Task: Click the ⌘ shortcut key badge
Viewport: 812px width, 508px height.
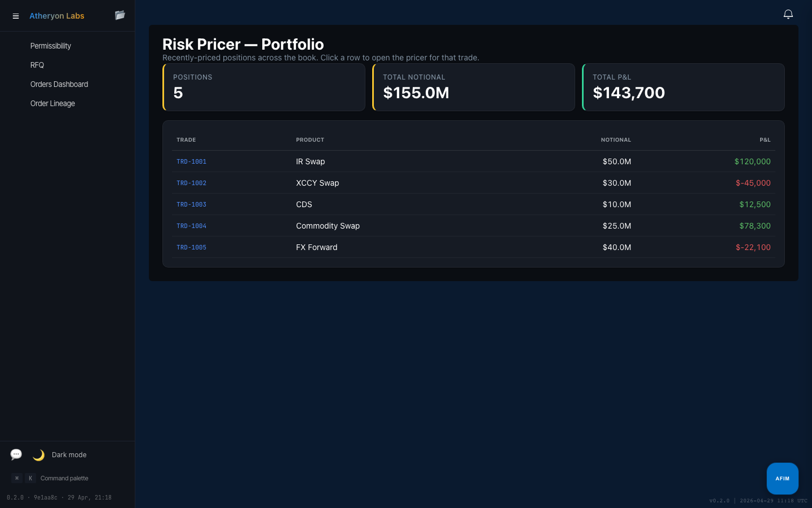Action: [x=17, y=478]
